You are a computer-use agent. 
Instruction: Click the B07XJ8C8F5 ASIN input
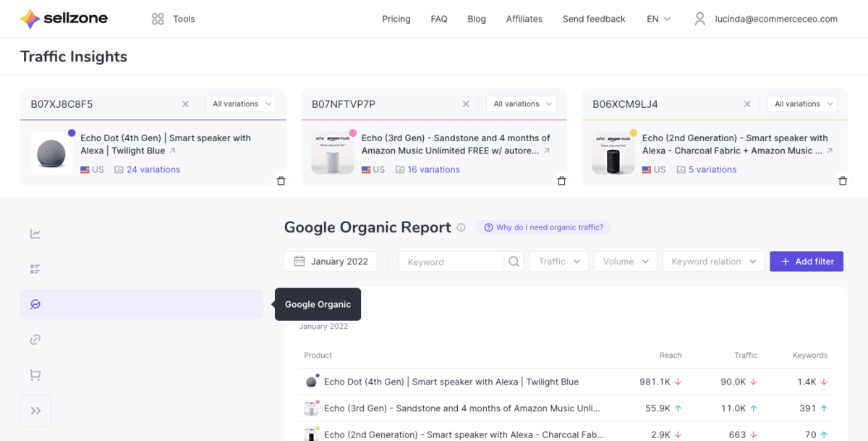click(101, 104)
